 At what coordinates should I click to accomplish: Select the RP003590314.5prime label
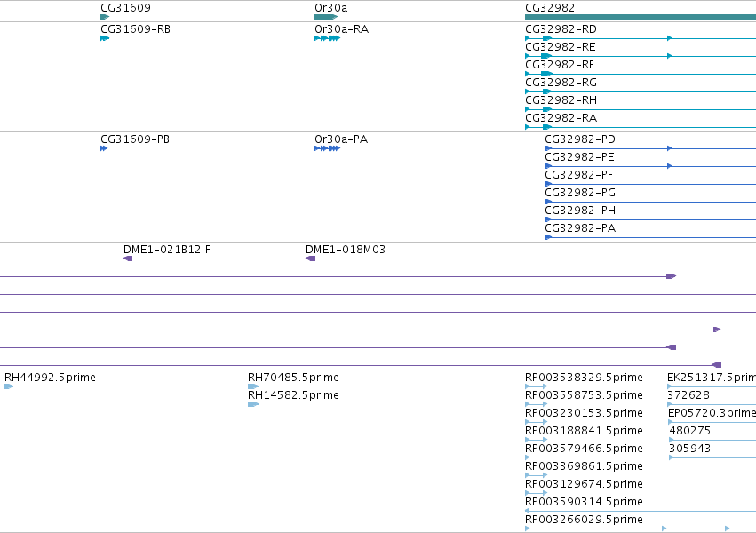click(584, 502)
